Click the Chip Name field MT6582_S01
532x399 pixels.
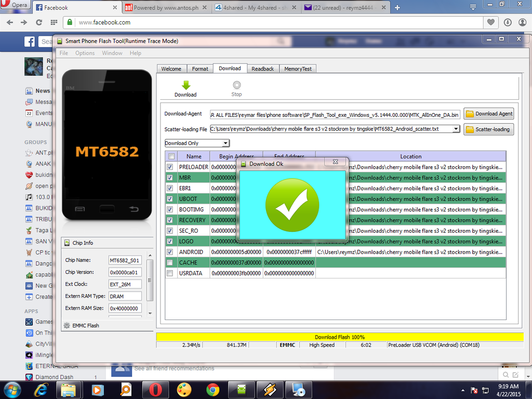(125, 260)
